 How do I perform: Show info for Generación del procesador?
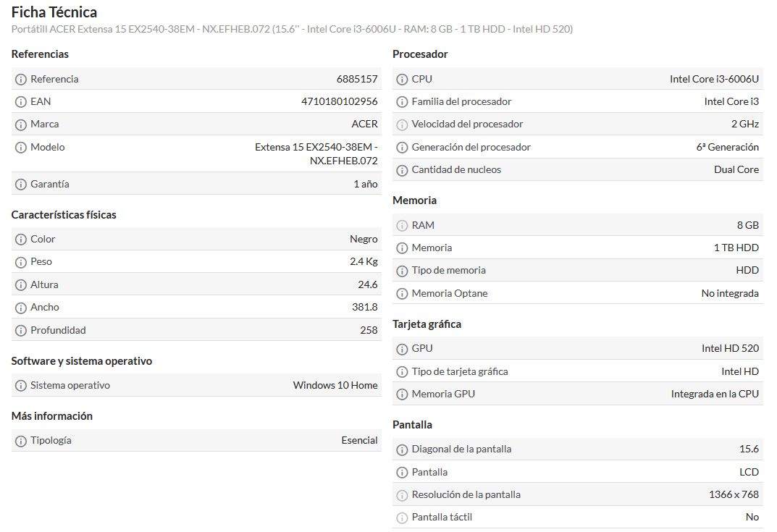coord(402,148)
